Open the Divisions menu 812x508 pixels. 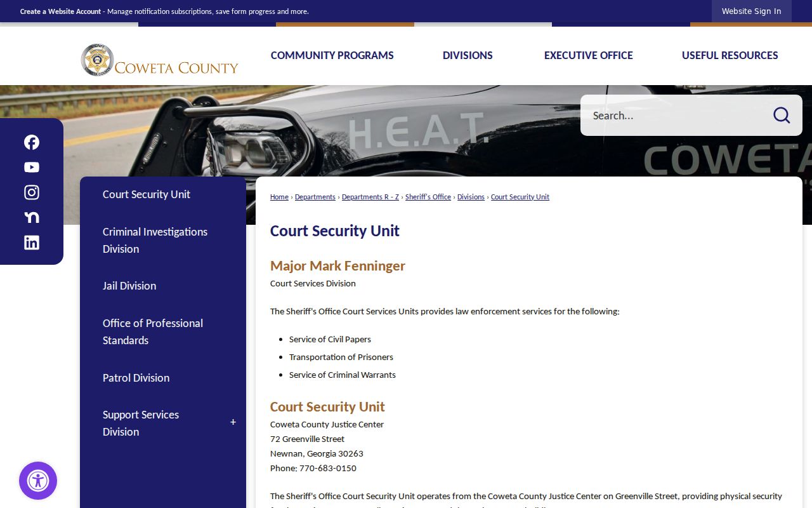click(468, 55)
